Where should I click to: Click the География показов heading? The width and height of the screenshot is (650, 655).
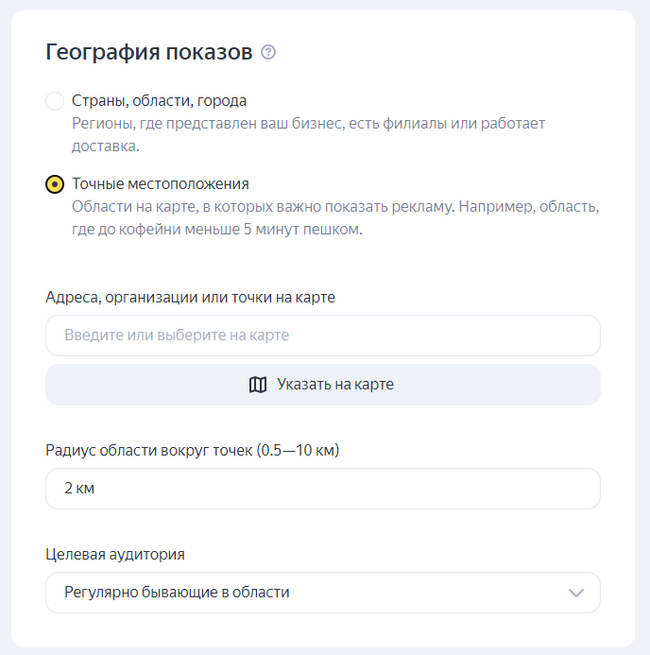(x=149, y=53)
